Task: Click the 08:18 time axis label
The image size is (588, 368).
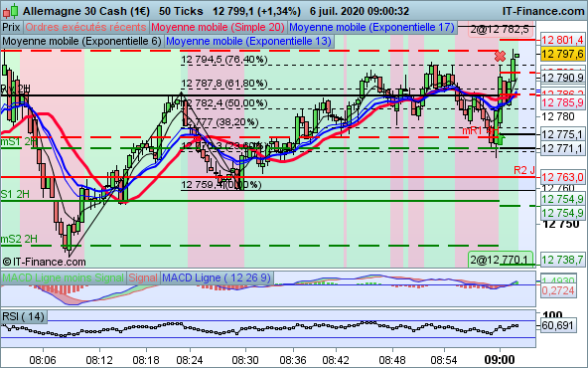Action: click(146, 360)
